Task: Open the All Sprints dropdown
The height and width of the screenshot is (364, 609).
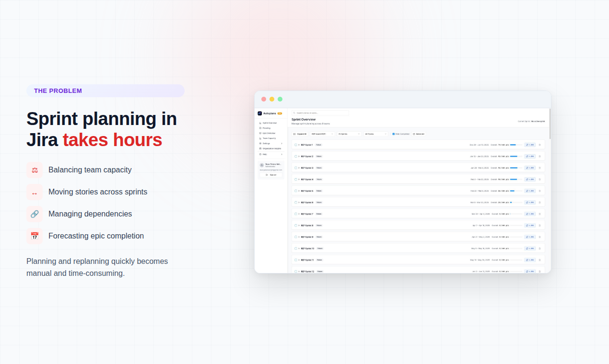Action: pyautogui.click(x=349, y=134)
